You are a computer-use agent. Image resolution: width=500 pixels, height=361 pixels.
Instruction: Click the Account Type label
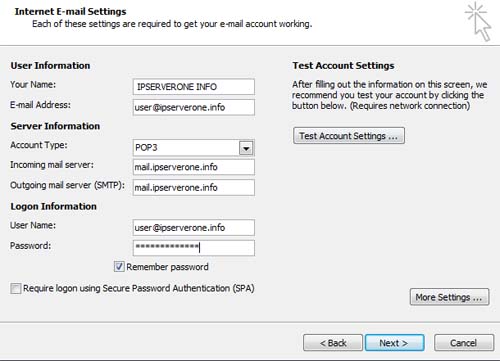[39, 145]
